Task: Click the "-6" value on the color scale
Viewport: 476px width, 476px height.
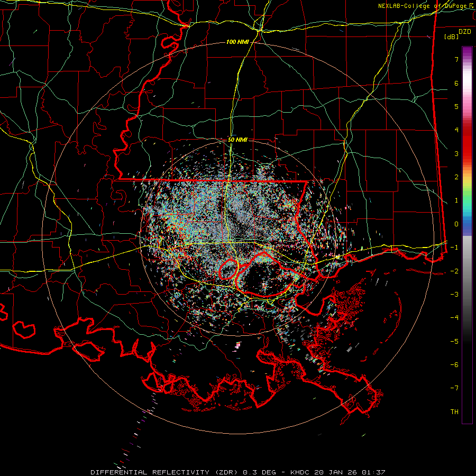Action: point(454,365)
